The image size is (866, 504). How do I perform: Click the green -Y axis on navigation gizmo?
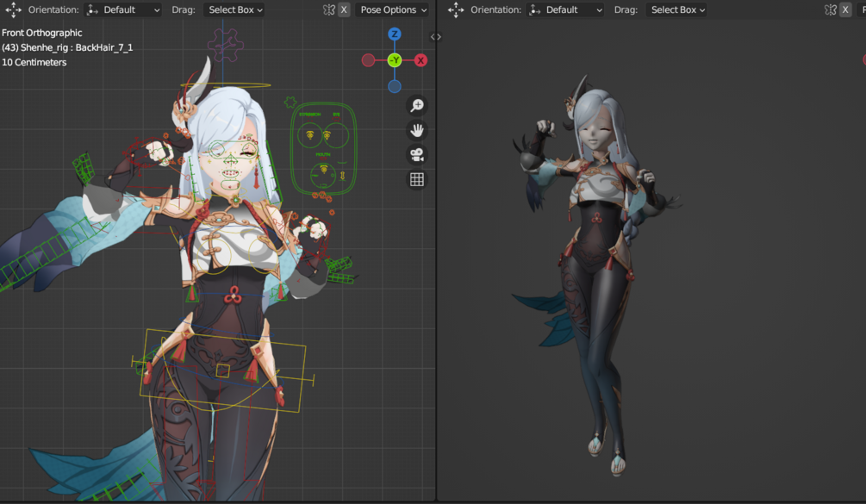coord(395,60)
